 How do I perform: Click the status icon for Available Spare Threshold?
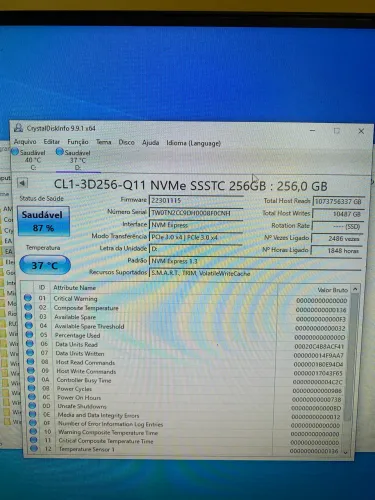(29, 325)
